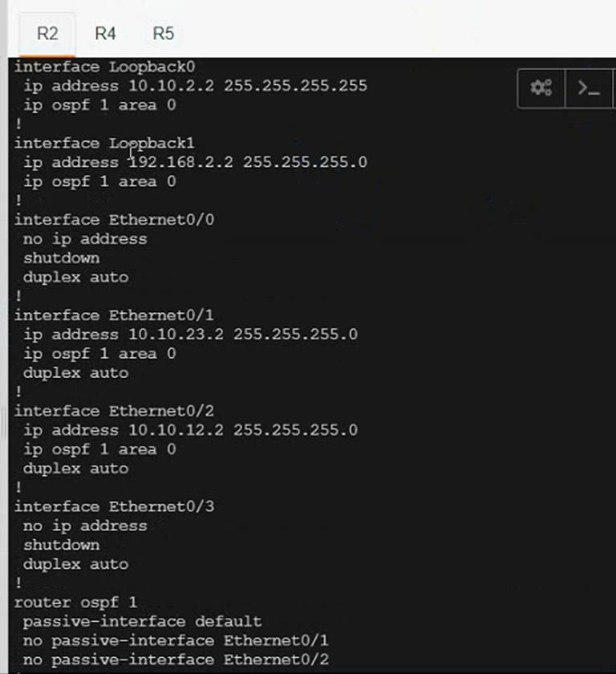Click the 'no passive-interface Ethernet0/2' line

(x=176, y=660)
